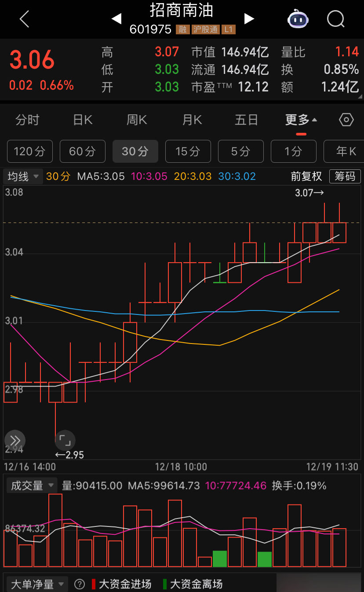This screenshot has height=592, width=364.
Task: Tap the 20:3.03 moving average label
Action: tap(193, 176)
